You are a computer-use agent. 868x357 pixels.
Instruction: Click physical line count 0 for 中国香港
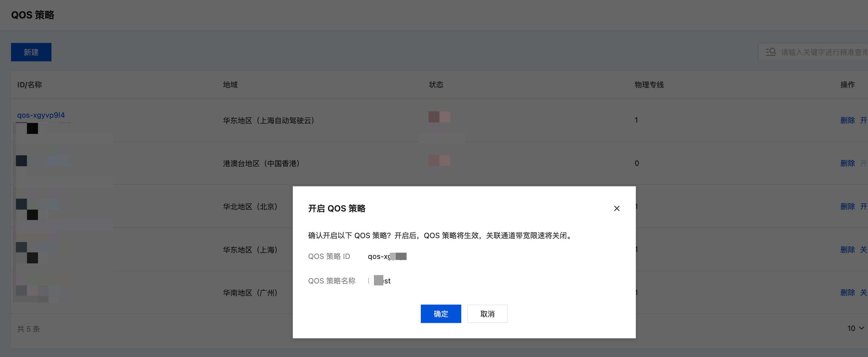pos(636,164)
